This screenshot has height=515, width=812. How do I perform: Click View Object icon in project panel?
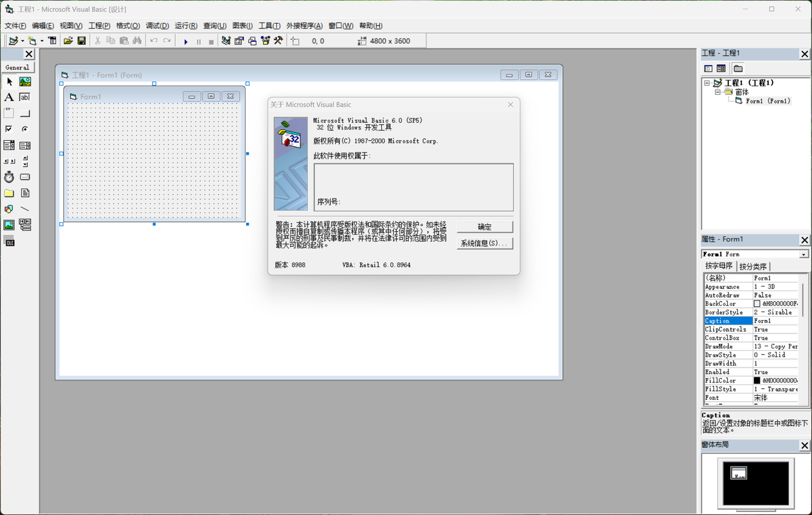click(721, 68)
